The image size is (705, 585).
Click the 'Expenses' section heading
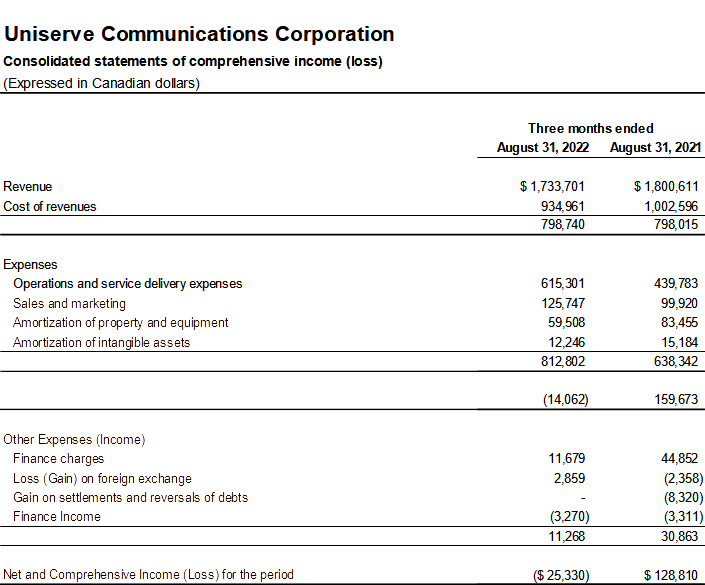pyautogui.click(x=30, y=265)
